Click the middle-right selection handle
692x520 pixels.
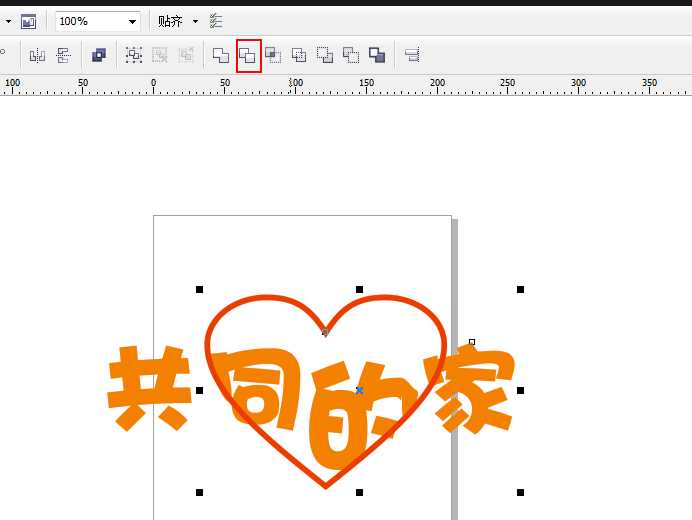[520, 391]
